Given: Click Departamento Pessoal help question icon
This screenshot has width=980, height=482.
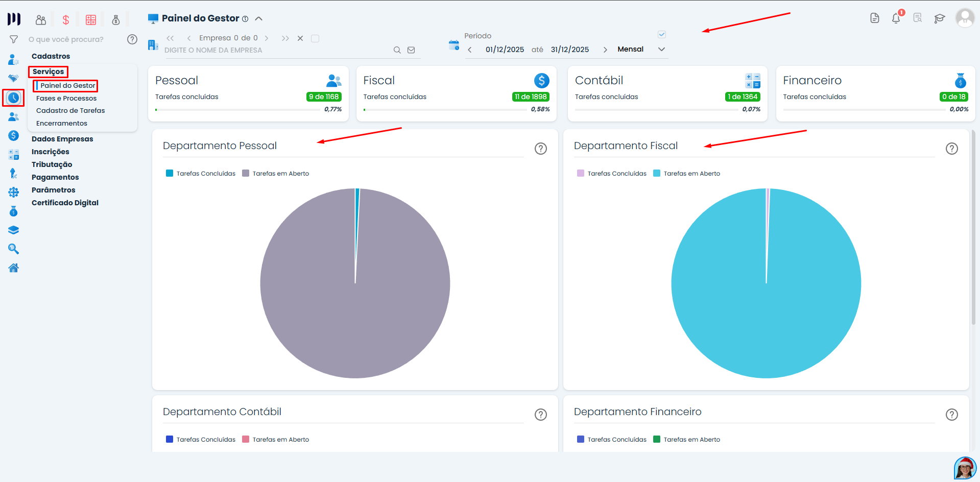Looking at the screenshot, I should (x=540, y=149).
